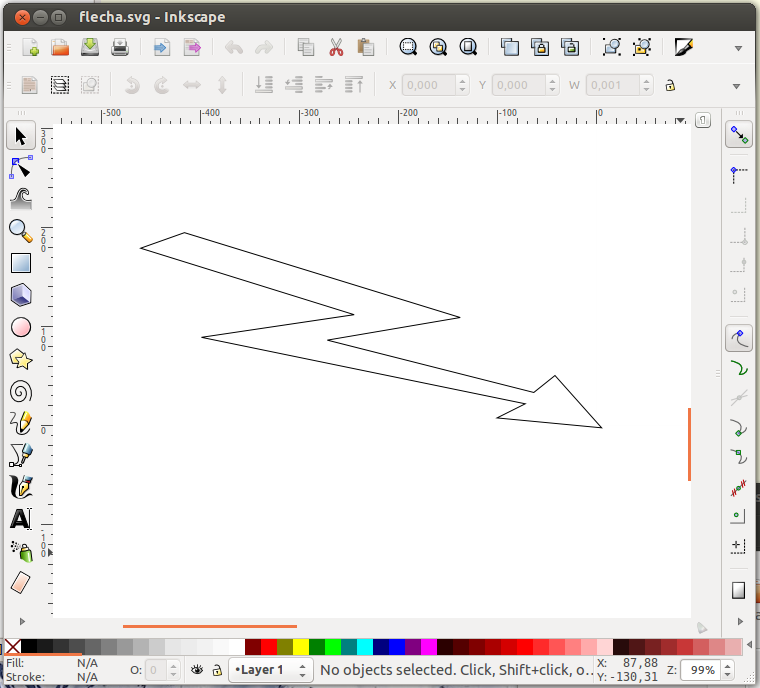Toggle the width/height lock

click(x=670, y=86)
